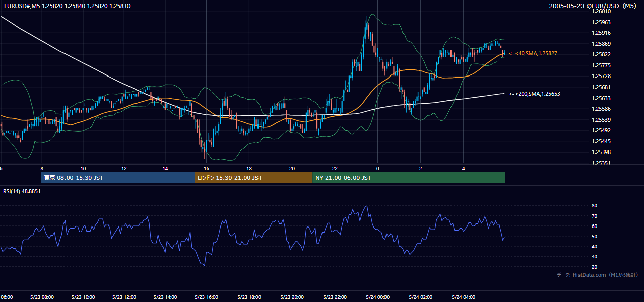The height and width of the screenshot is (302, 644).
Task: Click the RSI(14) 48.8851 indicator label
Action: (22, 191)
